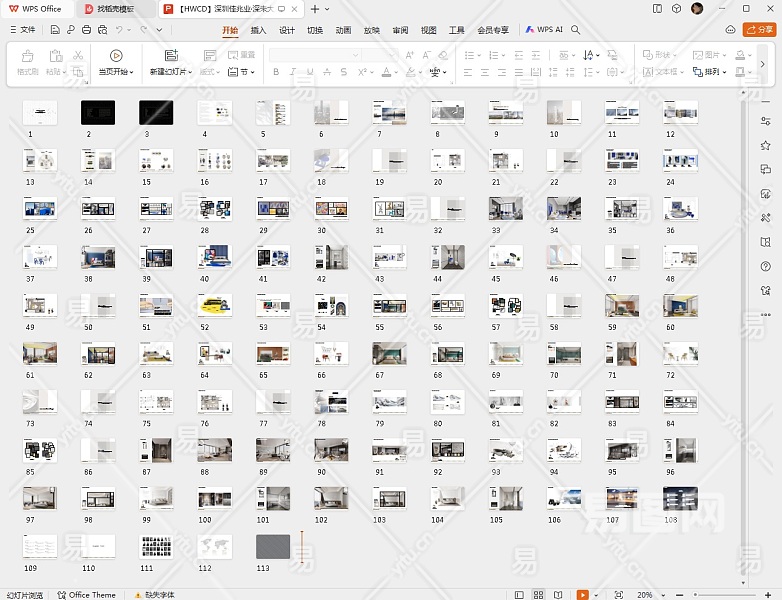Open the 排列 arrange dropdown
Screen dimensions: 782x600
coord(712,72)
